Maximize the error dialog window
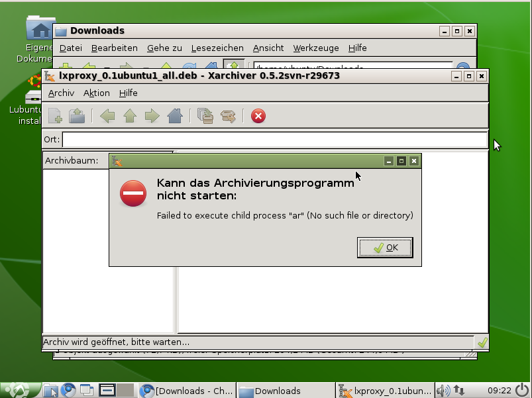 point(401,161)
